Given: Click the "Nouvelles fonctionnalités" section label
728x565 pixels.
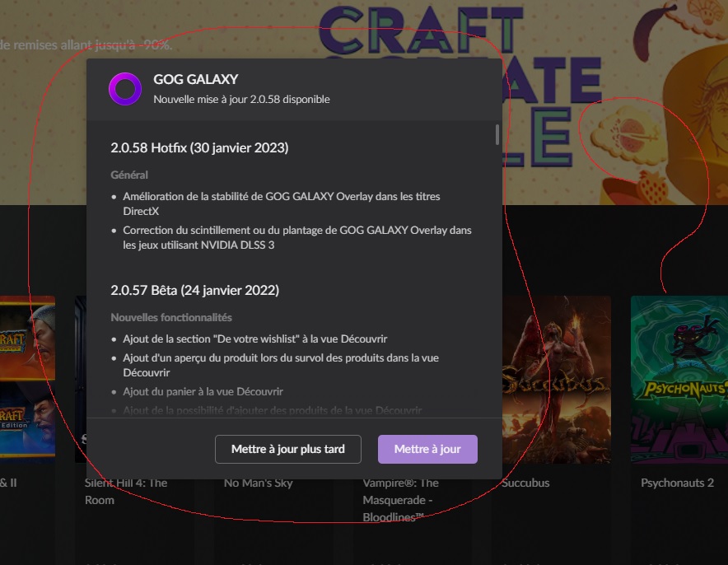Looking at the screenshot, I should pos(171,318).
